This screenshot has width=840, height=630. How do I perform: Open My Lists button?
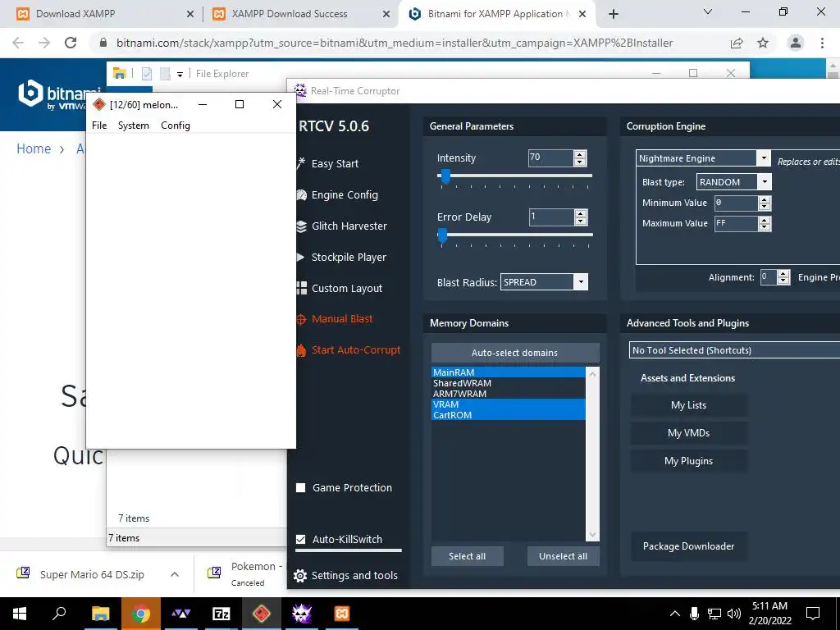pyautogui.click(x=689, y=405)
